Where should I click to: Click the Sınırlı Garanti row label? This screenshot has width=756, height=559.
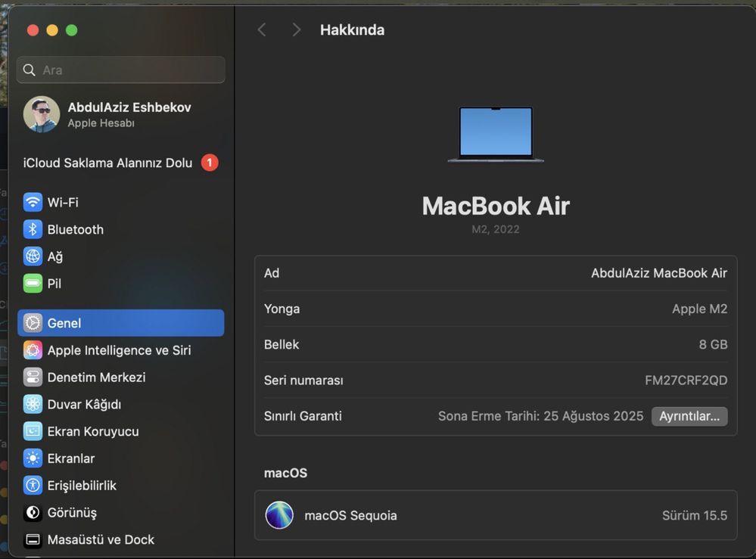[x=303, y=416]
